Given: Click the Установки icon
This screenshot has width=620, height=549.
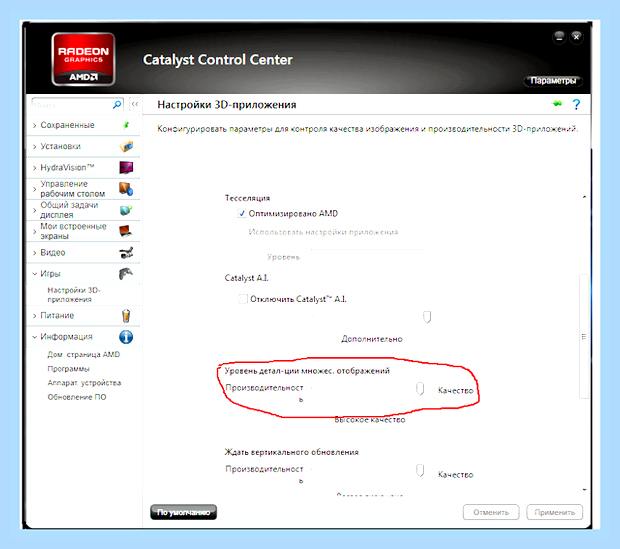Looking at the screenshot, I should (x=126, y=146).
